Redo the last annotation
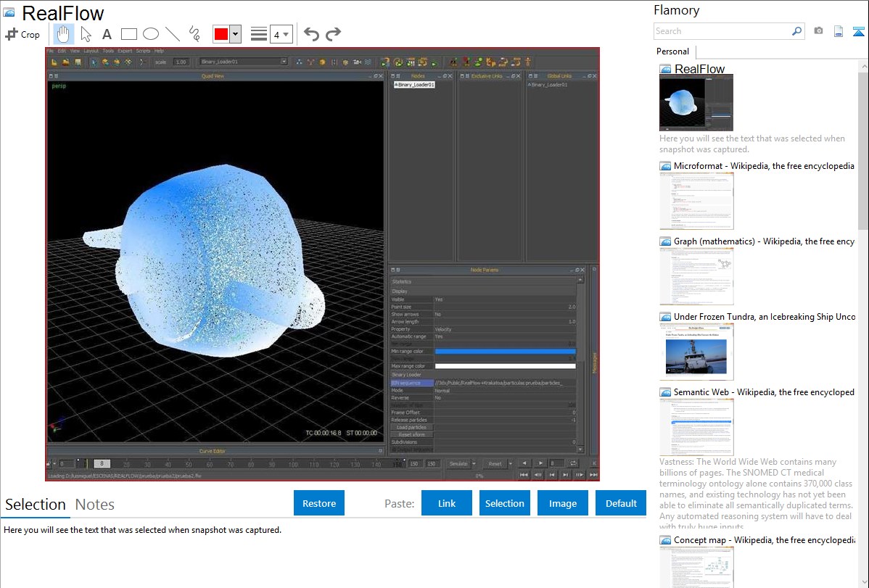869x588 pixels. [333, 34]
